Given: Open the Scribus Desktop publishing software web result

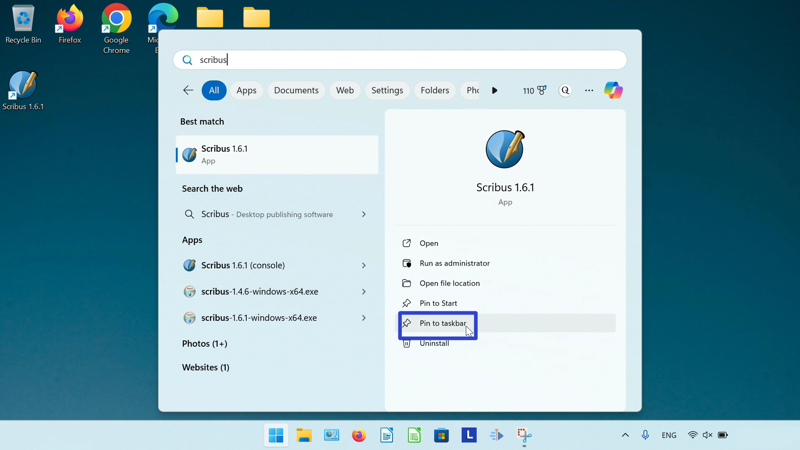Looking at the screenshot, I should pyautogui.click(x=277, y=214).
